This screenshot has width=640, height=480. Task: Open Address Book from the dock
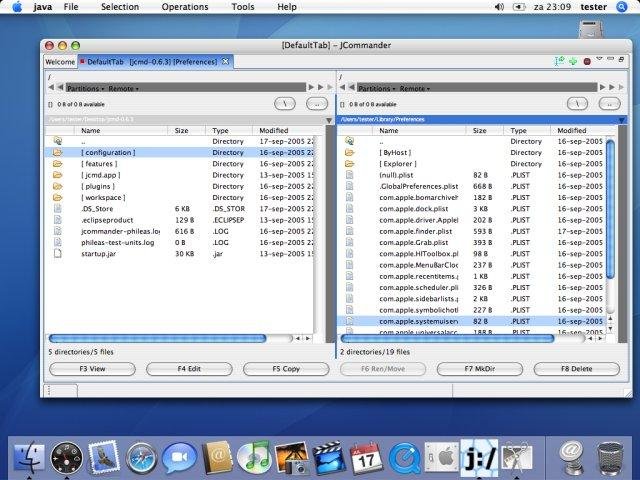click(x=217, y=458)
